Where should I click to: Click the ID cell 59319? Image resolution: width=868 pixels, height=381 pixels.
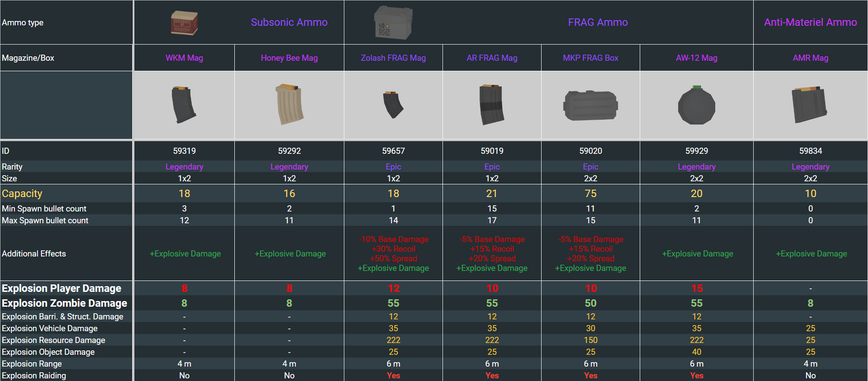point(184,151)
